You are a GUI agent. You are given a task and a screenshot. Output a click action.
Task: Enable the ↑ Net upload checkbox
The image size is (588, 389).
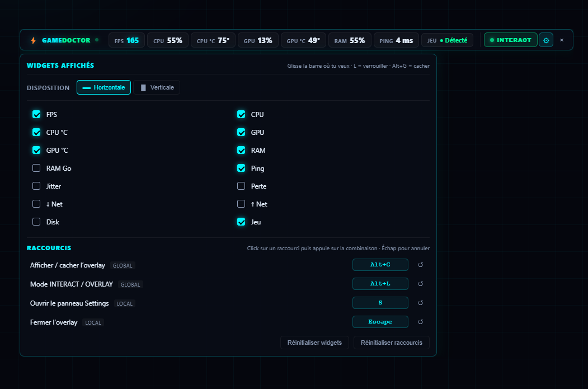point(241,204)
